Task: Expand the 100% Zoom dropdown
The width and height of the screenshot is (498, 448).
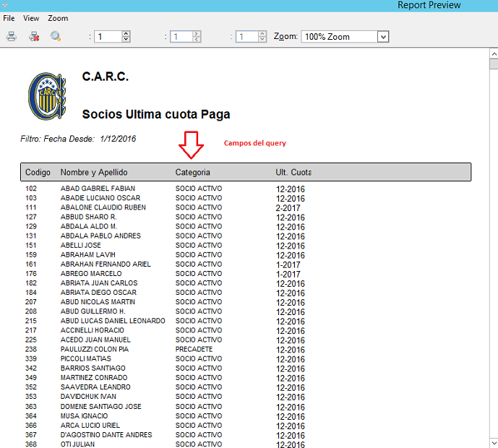Action: (383, 37)
